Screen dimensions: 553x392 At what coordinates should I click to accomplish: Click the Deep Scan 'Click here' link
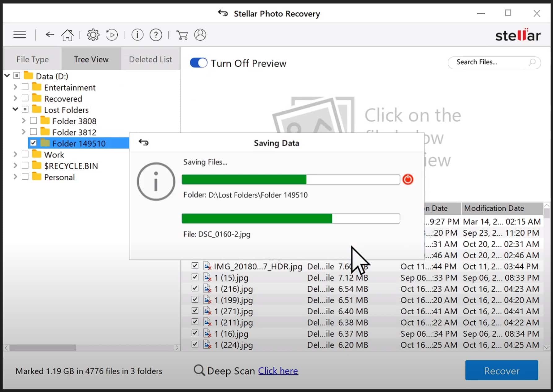(x=278, y=371)
